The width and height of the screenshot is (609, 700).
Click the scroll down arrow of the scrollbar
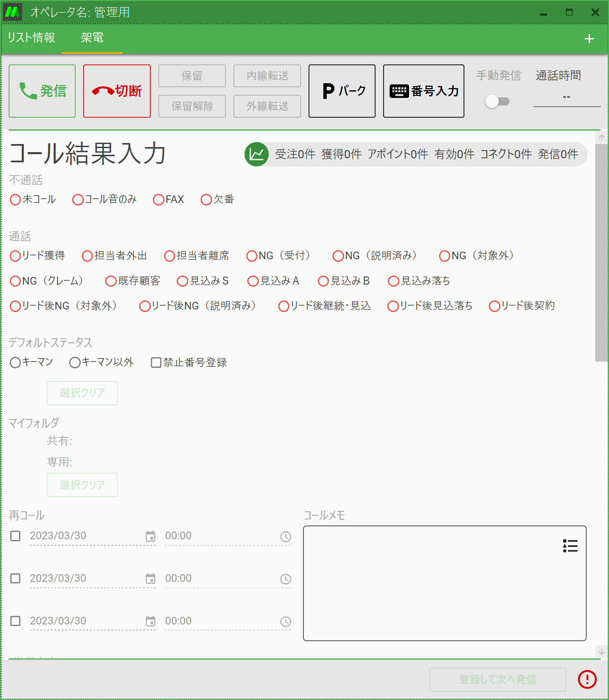[x=601, y=651]
